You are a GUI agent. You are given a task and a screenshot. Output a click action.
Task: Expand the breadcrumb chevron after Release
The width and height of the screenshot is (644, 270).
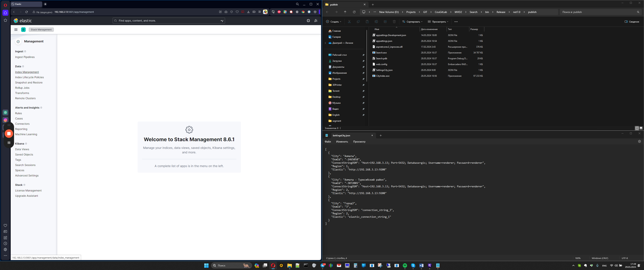click(509, 12)
